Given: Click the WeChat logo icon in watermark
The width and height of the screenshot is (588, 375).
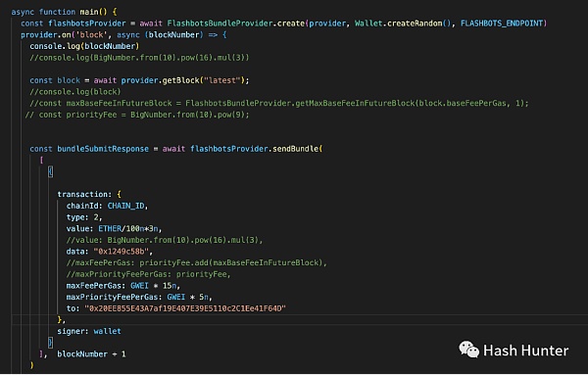Looking at the screenshot, I should tap(468, 350).
